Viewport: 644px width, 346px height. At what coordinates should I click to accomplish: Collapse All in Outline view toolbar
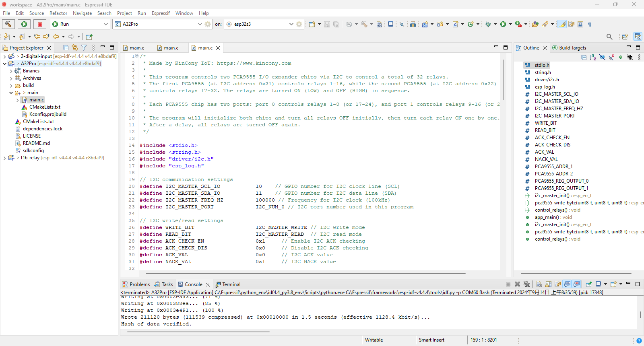coord(584,58)
